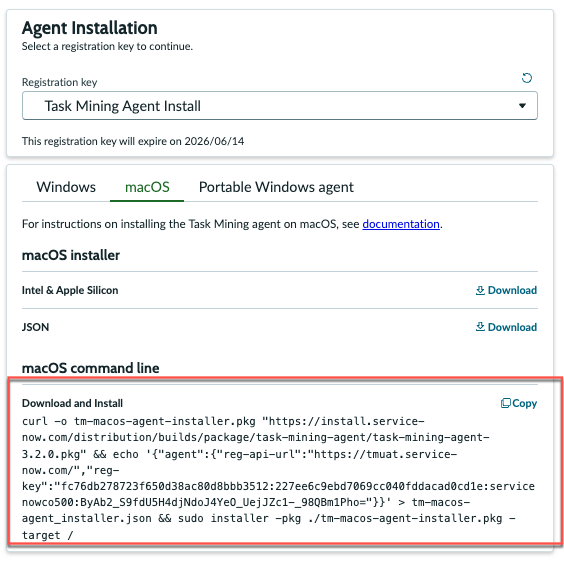Click the clipboard copy icon beside Copy
This screenshot has height=563, width=564.
click(x=506, y=403)
